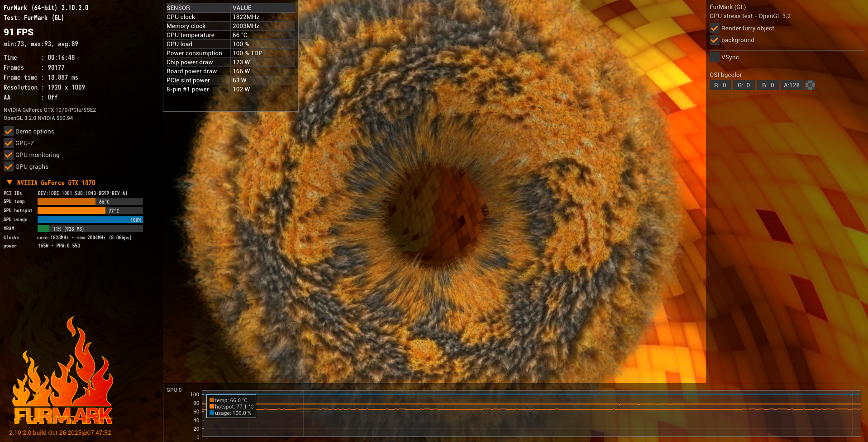Toggle the background rendering checkbox
The image size is (868, 442).
tap(715, 40)
